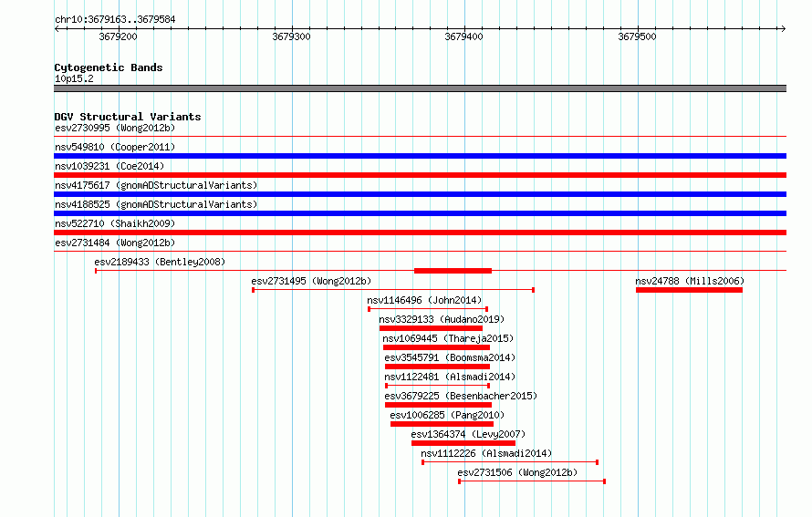Viewport: 812px width, 517px height.
Task: Click the chr10:3679163..3679584 region label
Action: click(115, 19)
